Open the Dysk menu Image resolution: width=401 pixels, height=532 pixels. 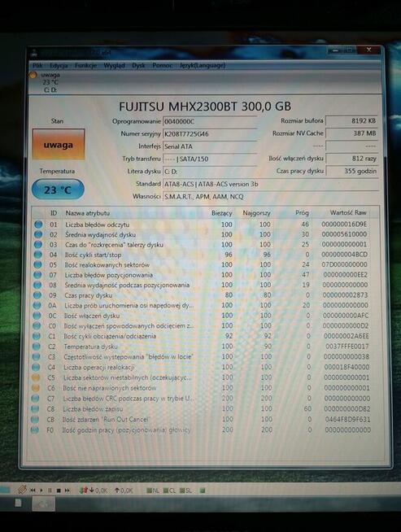coord(138,65)
